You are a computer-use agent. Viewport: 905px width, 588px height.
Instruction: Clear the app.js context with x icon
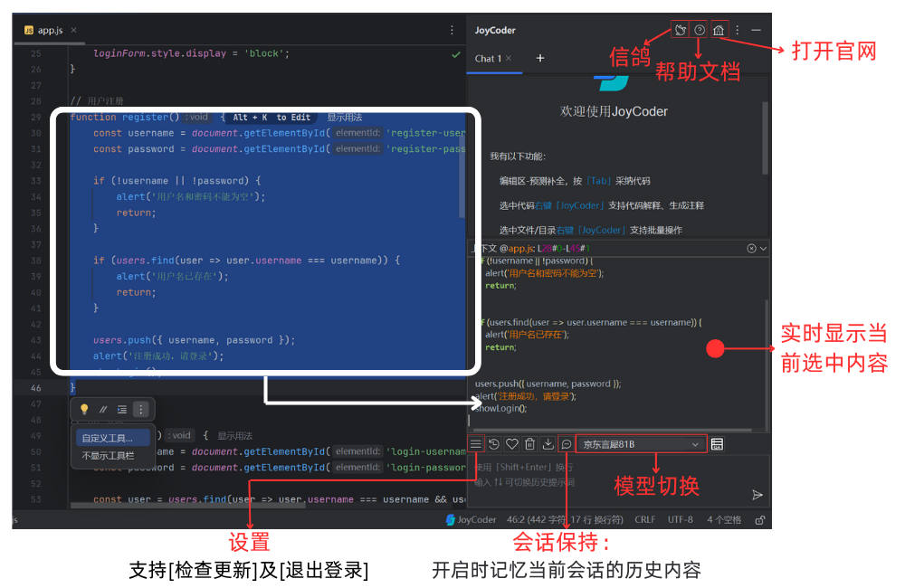pos(751,248)
